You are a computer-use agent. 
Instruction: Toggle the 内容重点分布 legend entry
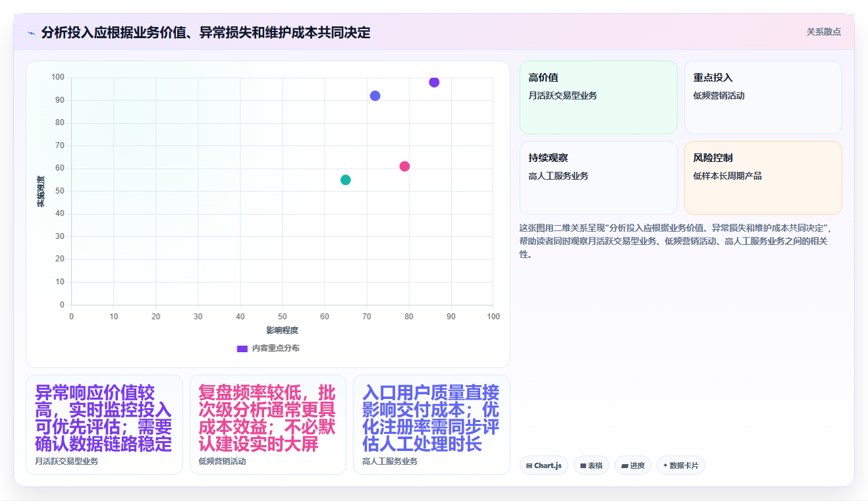click(x=268, y=348)
